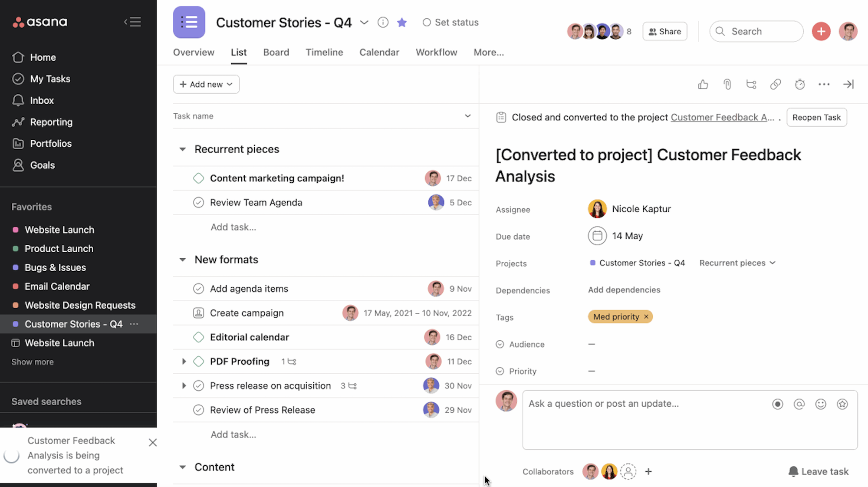This screenshot has width=868, height=487.
Task: Insert an @mention in the comment
Action: [799, 404]
